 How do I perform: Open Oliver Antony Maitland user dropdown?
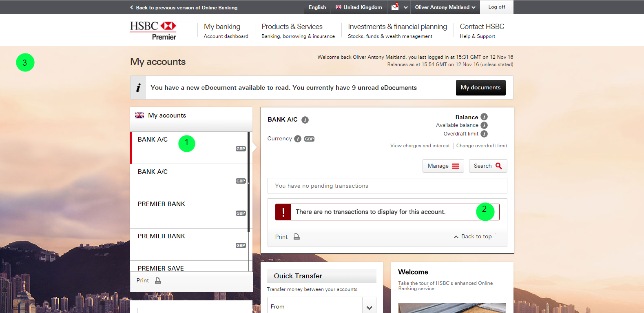445,7
